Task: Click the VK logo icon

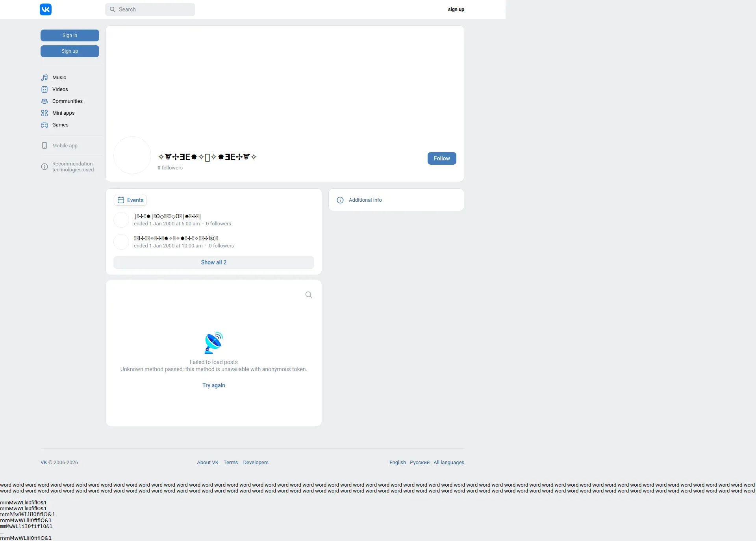Action: click(46, 9)
